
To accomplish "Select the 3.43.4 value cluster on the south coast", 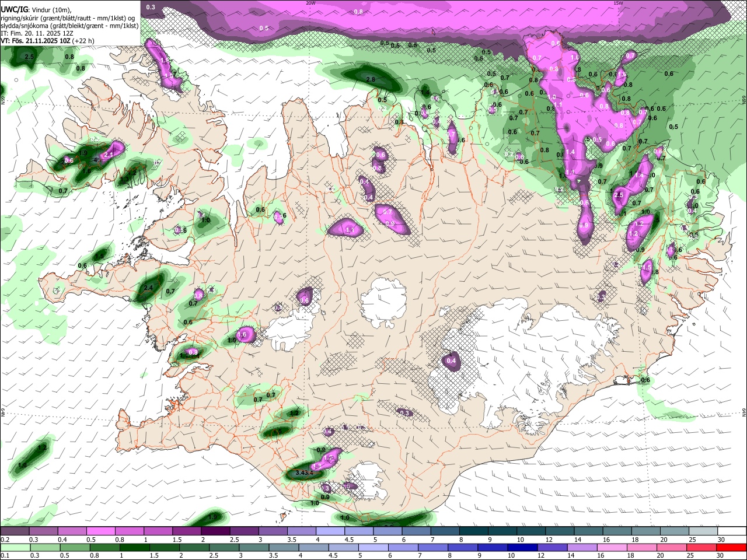I will click(304, 473).
